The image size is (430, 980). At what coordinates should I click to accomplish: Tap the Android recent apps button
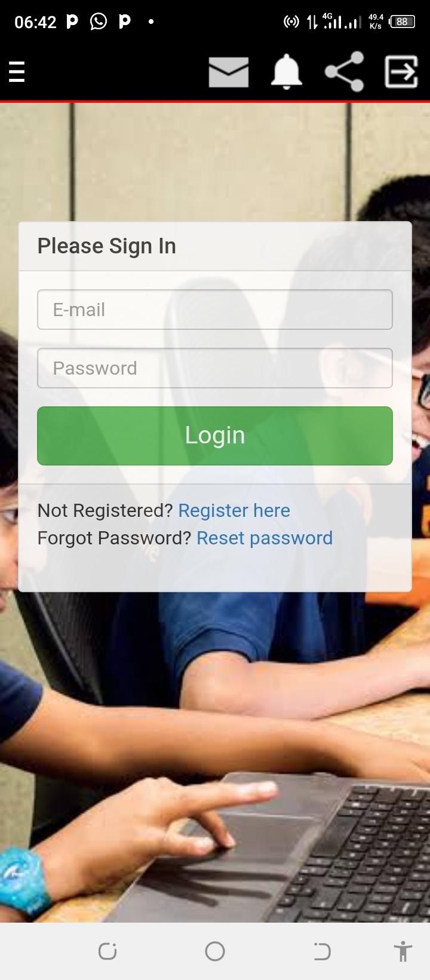tap(107, 951)
